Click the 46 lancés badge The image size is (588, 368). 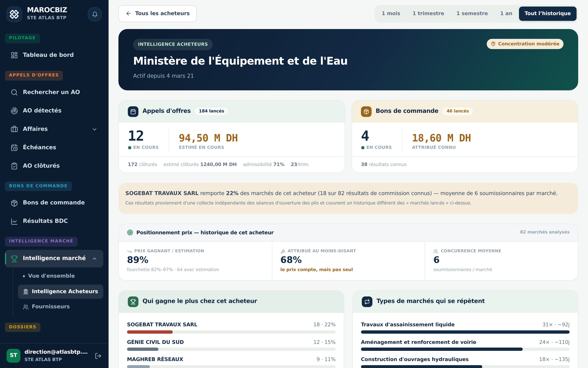(458, 111)
